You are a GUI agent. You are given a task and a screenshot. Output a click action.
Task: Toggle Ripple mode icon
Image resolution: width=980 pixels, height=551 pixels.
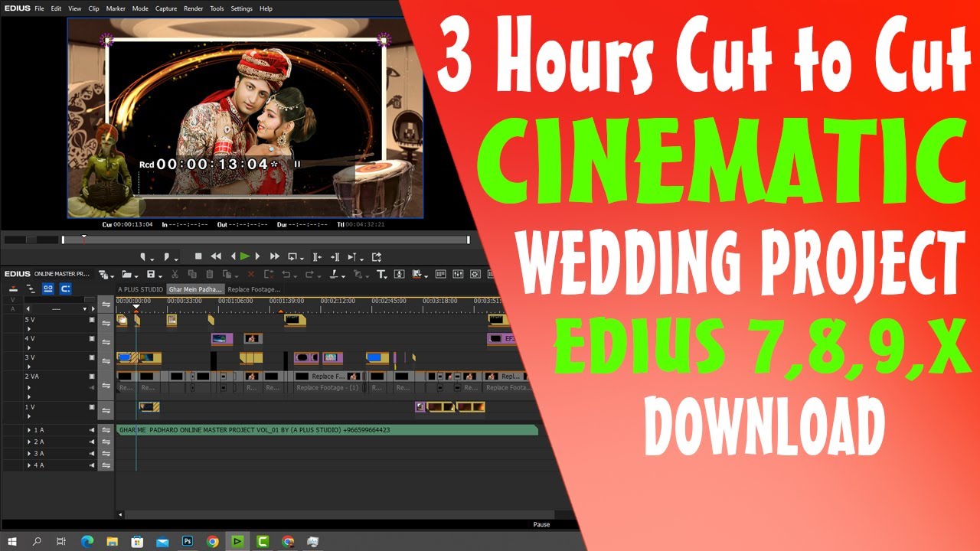(x=31, y=289)
